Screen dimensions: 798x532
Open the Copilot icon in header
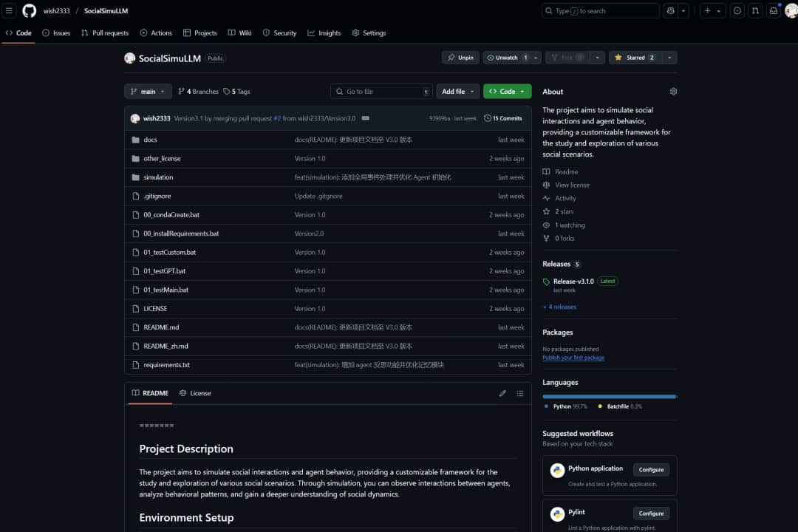[x=670, y=11]
